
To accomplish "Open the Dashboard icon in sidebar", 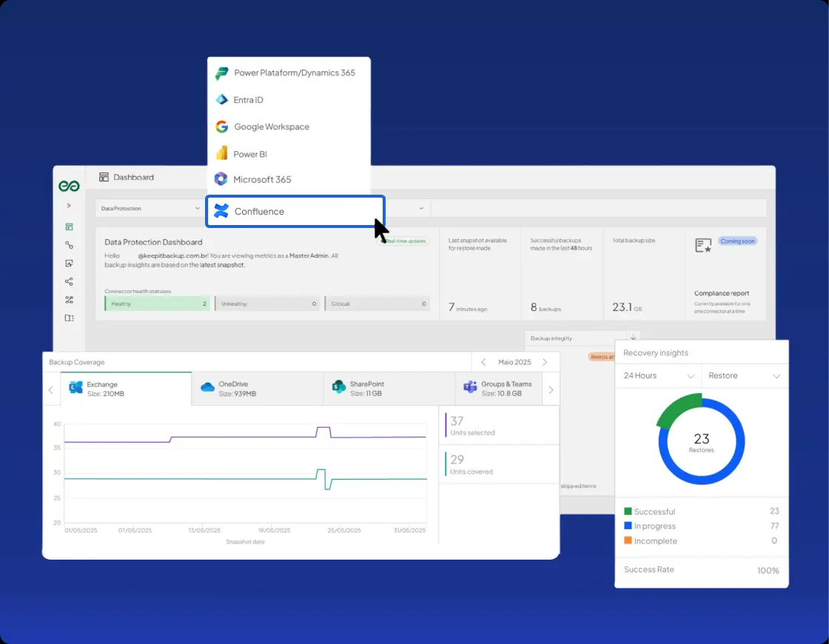I will 69,227.
